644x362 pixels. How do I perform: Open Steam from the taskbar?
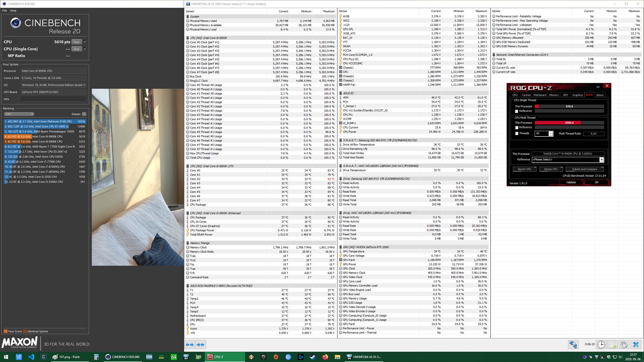click(313, 357)
